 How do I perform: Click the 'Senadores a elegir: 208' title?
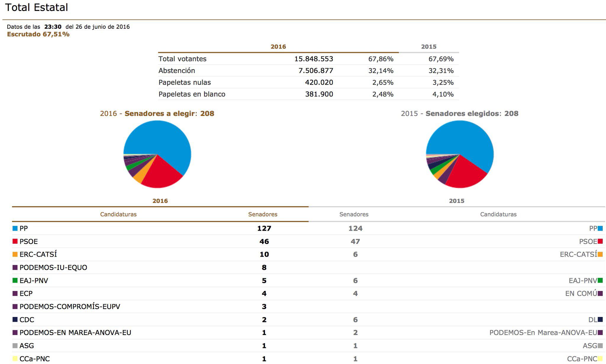[169, 114]
